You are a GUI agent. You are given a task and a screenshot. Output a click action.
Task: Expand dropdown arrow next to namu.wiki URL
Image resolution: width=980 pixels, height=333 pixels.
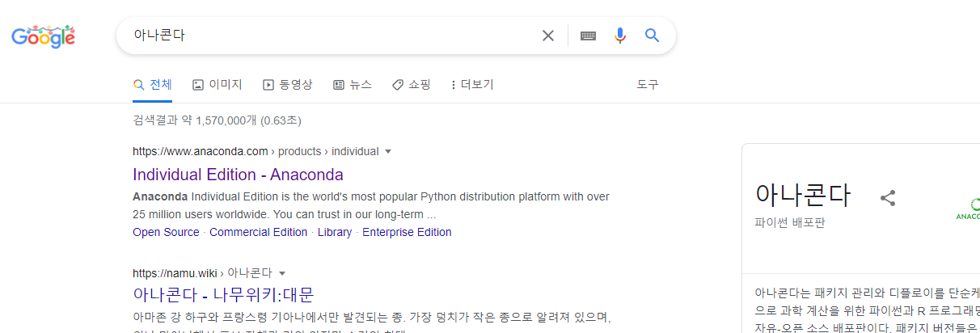[x=282, y=273]
